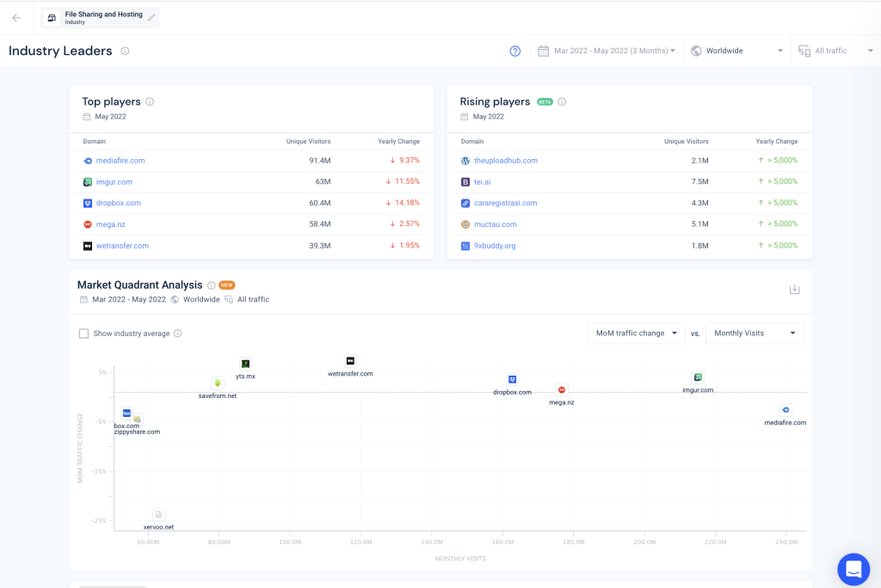Open the Monthly Visits axis dropdown
Viewport: 881px width, 588px height.
754,334
